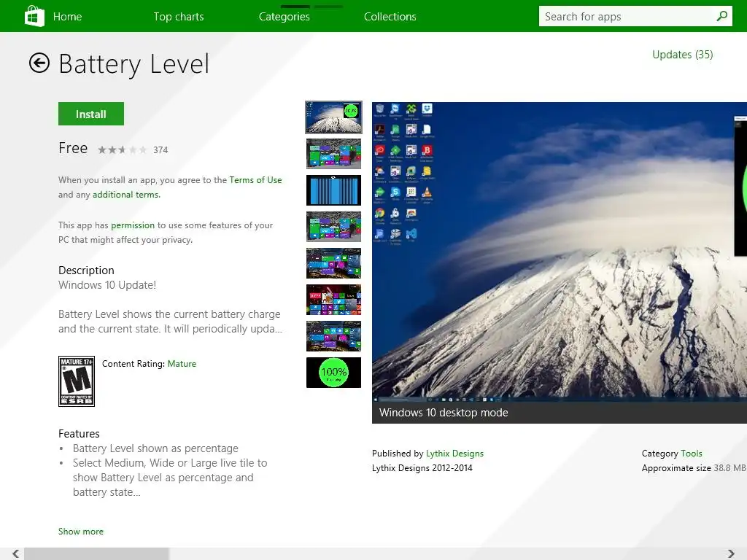Viewport: 747px width, 560px height.
Task: Open the additional terms link
Action: pos(125,195)
